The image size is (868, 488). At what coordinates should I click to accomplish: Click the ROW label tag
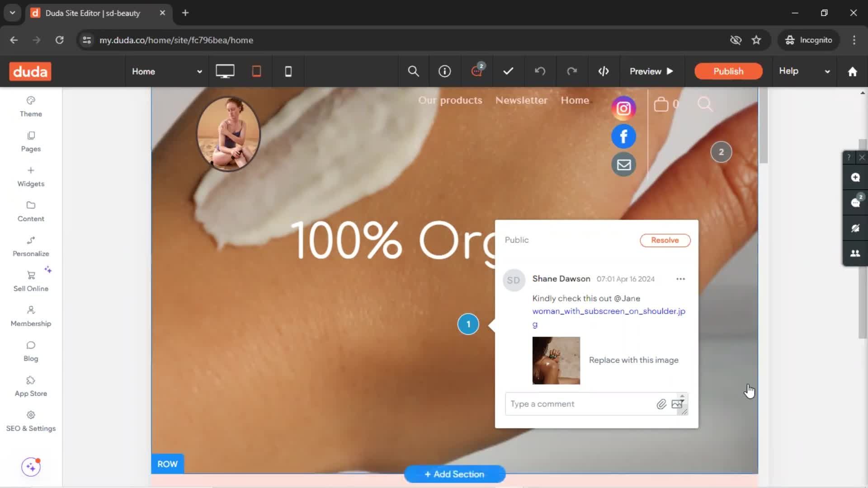pyautogui.click(x=167, y=464)
